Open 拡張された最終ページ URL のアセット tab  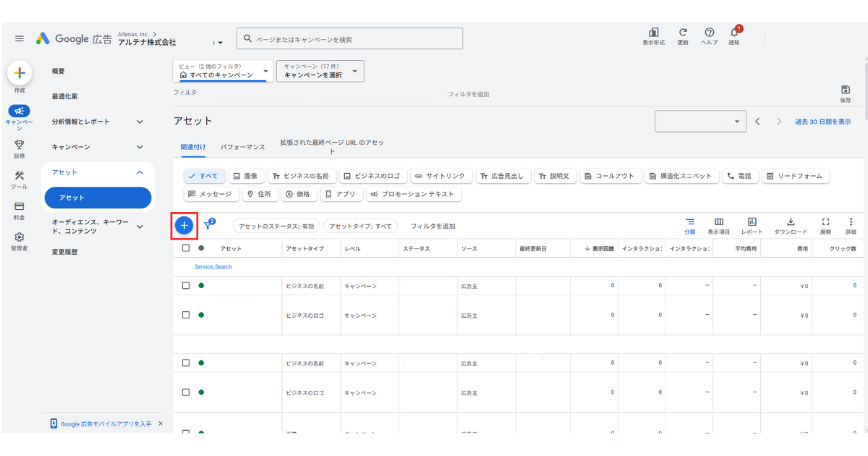(x=332, y=146)
